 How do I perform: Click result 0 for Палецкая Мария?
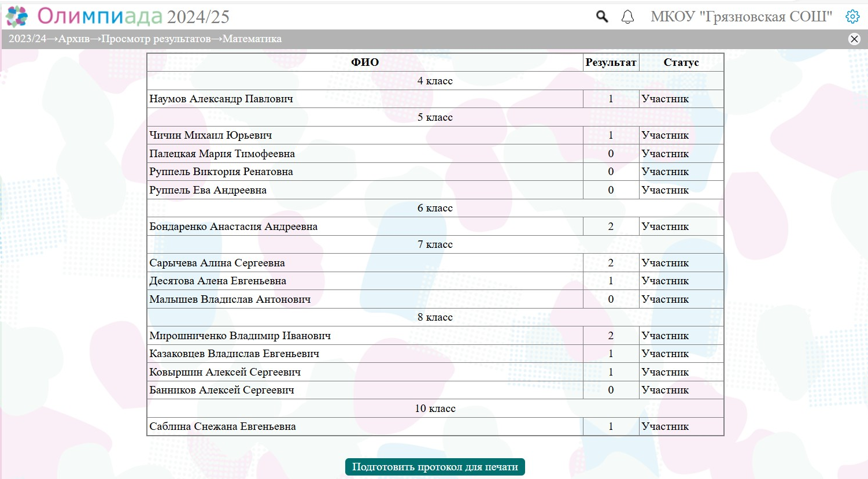(611, 154)
